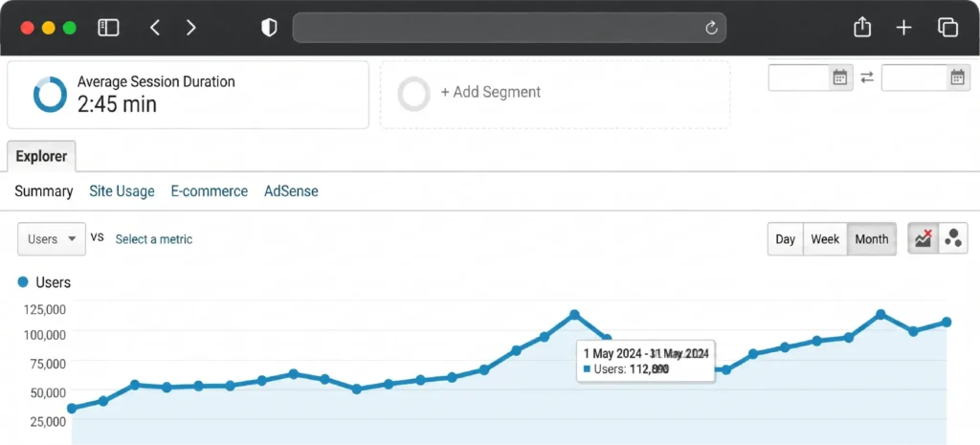Reload the page using the refresh icon
Screen dimensions: 980x445
pos(711,28)
